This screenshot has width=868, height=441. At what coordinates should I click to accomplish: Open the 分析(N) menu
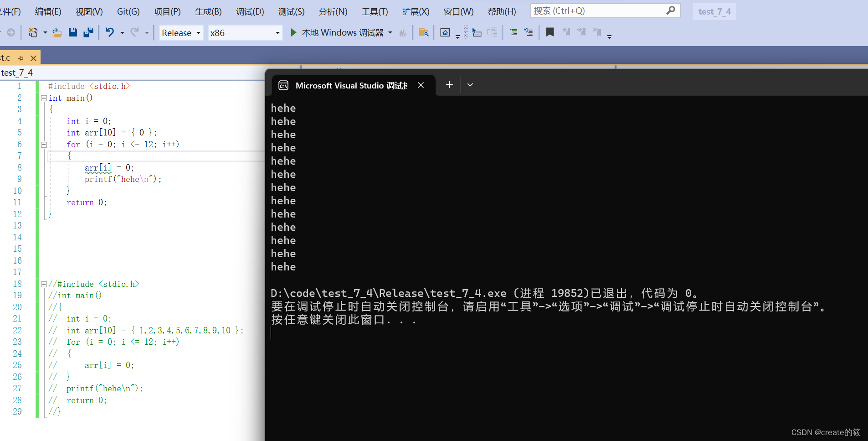pyautogui.click(x=333, y=11)
